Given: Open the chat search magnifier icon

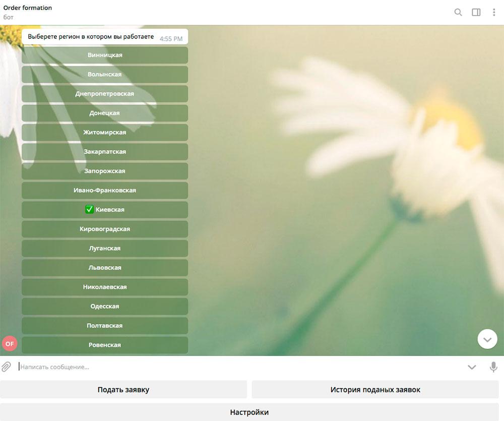Looking at the screenshot, I should (458, 12).
